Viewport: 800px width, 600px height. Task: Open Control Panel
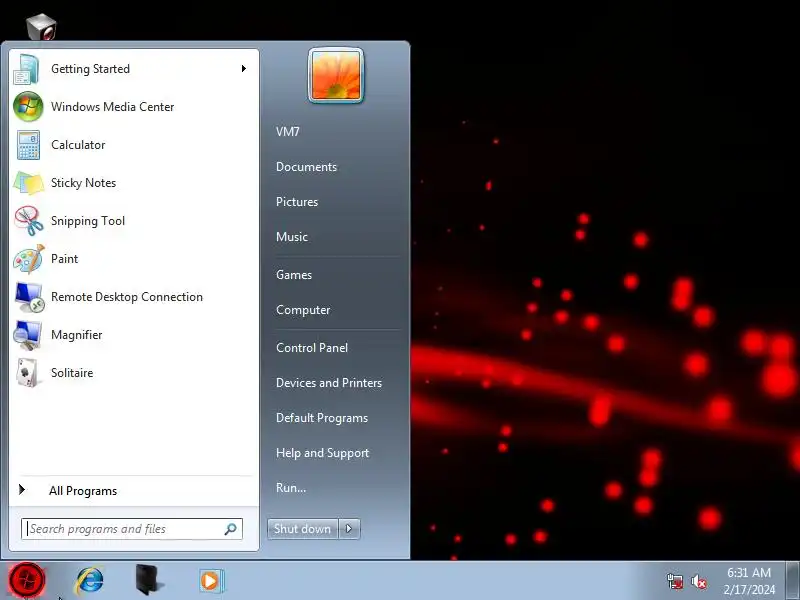[312, 347]
